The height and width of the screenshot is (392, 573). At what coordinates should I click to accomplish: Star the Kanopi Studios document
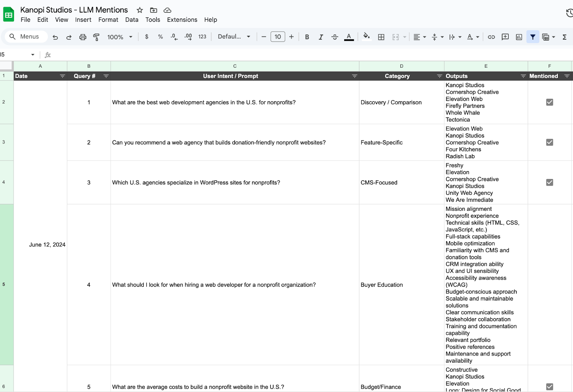[140, 10]
